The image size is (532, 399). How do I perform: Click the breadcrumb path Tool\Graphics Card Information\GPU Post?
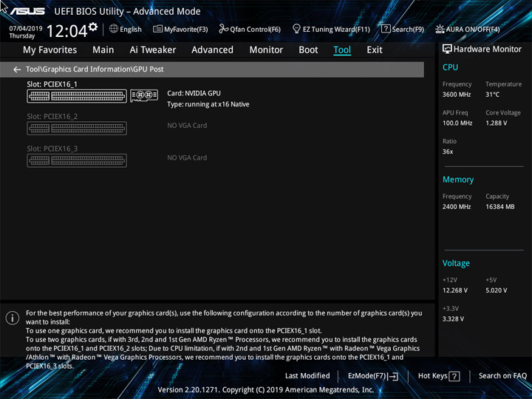coord(95,69)
